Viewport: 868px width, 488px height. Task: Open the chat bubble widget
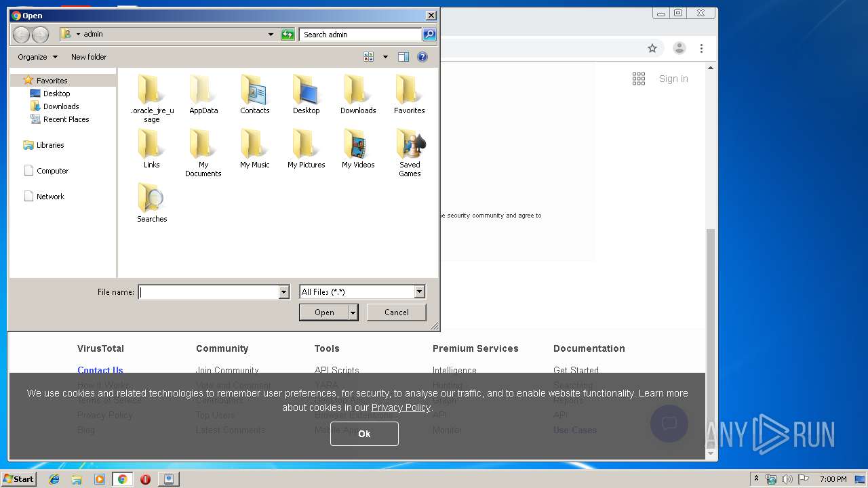click(x=669, y=424)
